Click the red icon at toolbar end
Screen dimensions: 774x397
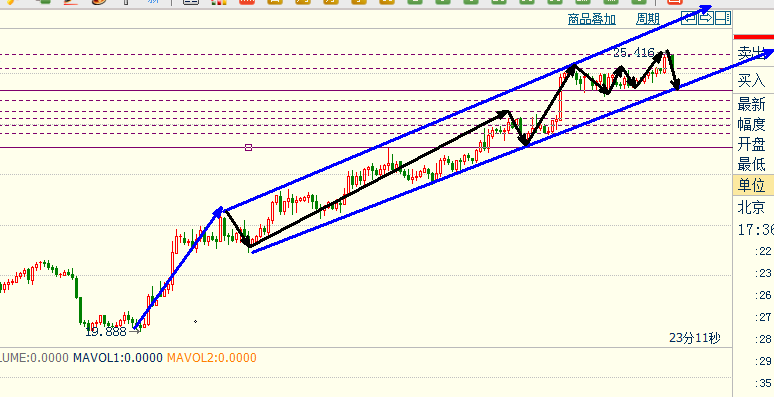674,2
